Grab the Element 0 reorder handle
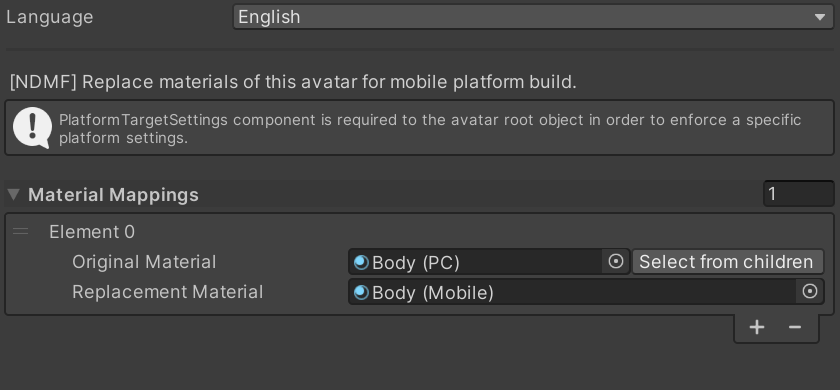840x390 pixels. (x=20, y=231)
